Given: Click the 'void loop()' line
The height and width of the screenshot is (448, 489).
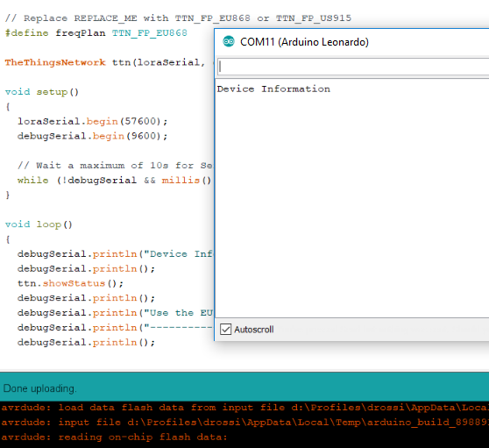Looking at the screenshot, I should [x=39, y=224].
